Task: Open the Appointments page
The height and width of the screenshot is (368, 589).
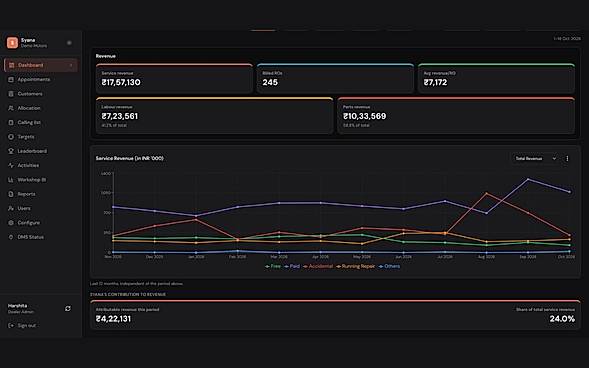Action: click(41, 80)
